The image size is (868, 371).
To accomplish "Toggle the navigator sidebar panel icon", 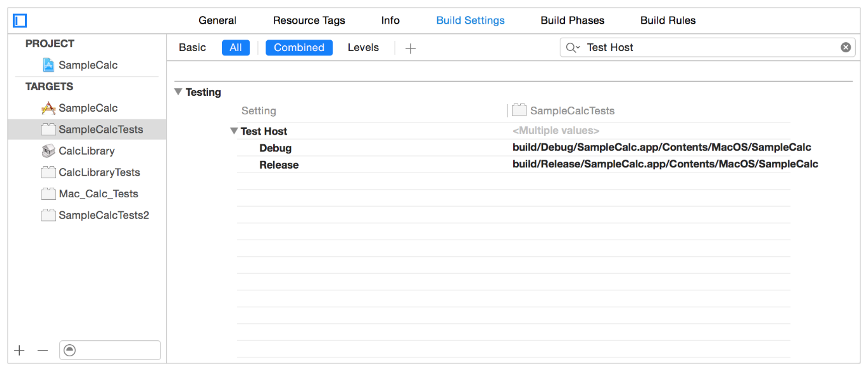I will click(20, 21).
